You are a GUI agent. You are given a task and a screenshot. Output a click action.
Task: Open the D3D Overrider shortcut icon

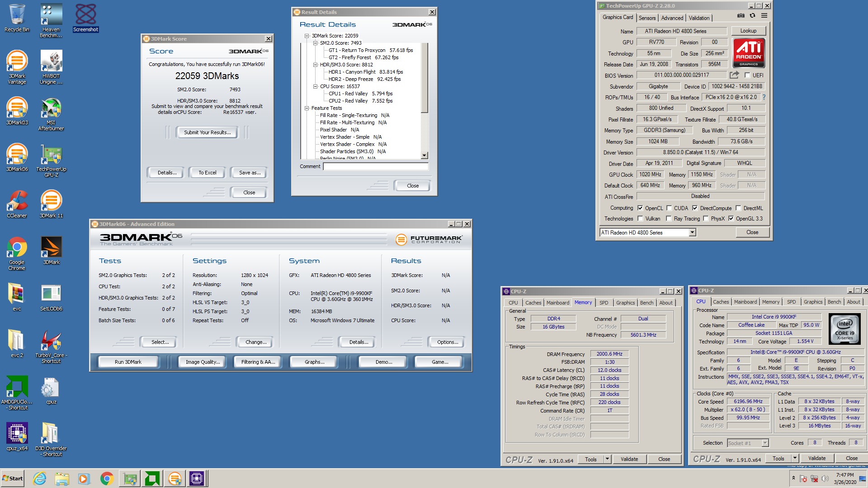click(51, 440)
